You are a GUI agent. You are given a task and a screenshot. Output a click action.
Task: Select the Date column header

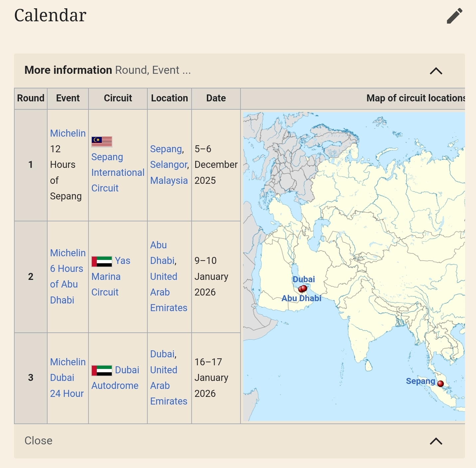pyautogui.click(x=216, y=98)
